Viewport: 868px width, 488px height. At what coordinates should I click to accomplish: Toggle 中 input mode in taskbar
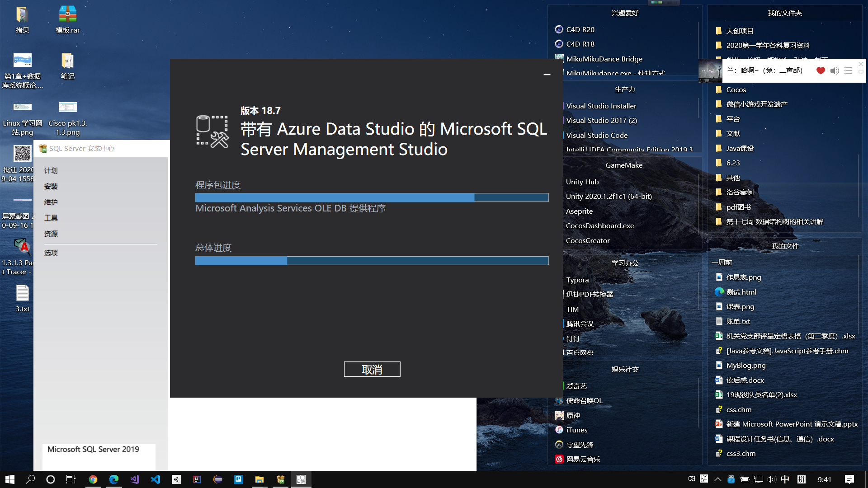tap(785, 479)
